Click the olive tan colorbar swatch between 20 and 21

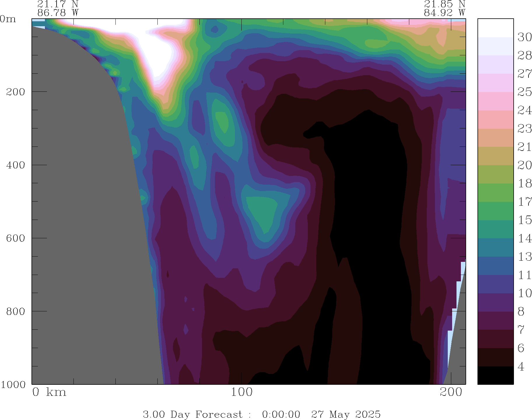495,156
